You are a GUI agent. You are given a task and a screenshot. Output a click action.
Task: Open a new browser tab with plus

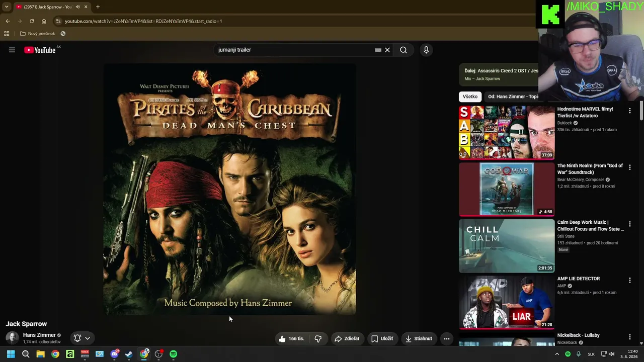point(98,7)
